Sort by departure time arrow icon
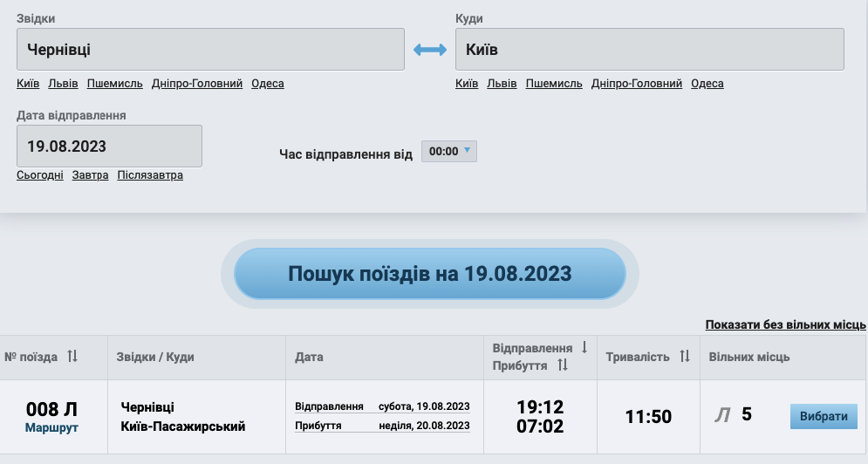The width and height of the screenshot is (868, 464). click(584, 347)
